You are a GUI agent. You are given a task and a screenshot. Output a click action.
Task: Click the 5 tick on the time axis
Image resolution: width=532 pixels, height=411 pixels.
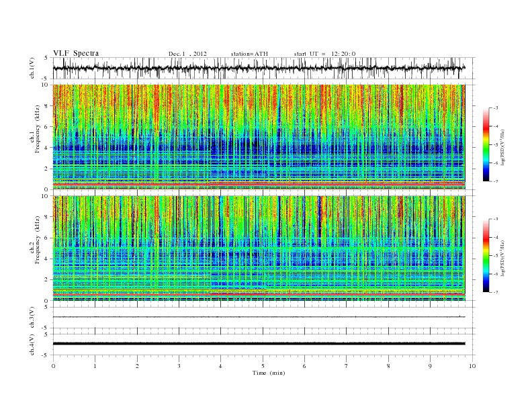point(263,366)
